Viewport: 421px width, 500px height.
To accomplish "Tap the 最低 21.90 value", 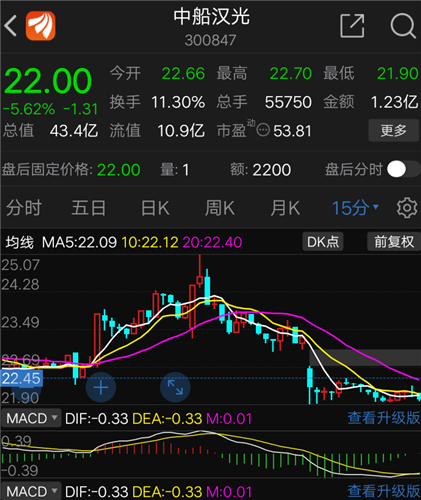I will pyautogui.click(x=397, y=73).
